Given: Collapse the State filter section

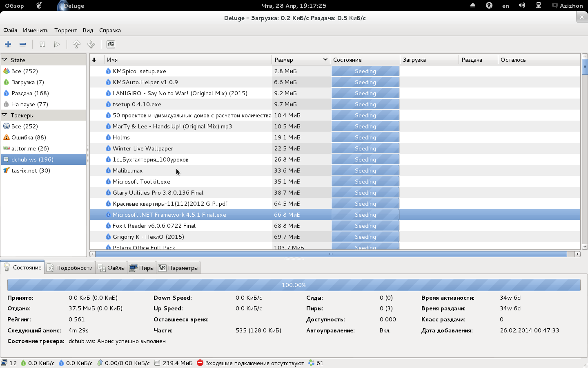Looking at the screenshot, I should coord(5,60).
